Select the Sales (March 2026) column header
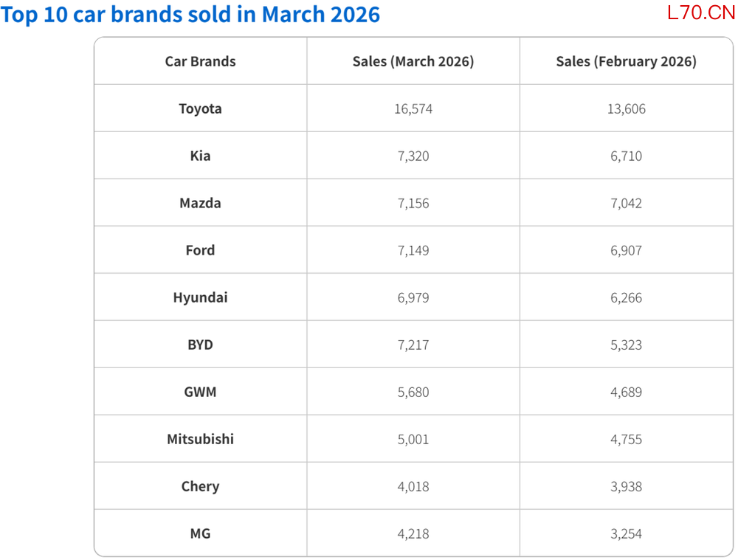Viewport: 738px width, 560px height. click(413, 61)
